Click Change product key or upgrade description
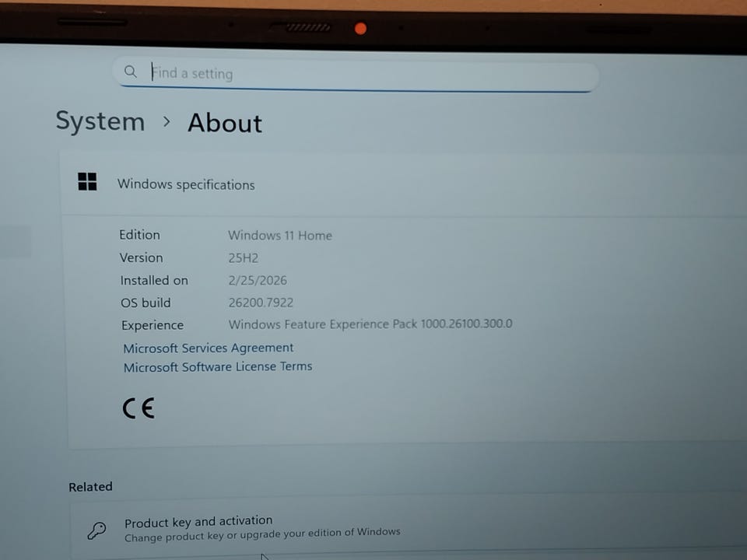Viewport: 747px width, 560px height. click(x=262, y=534)
